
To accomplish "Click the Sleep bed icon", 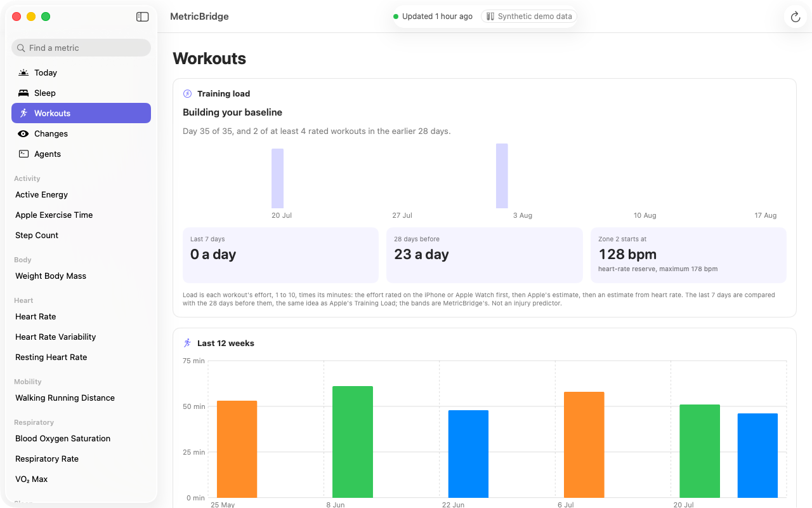I will (23, 93).
